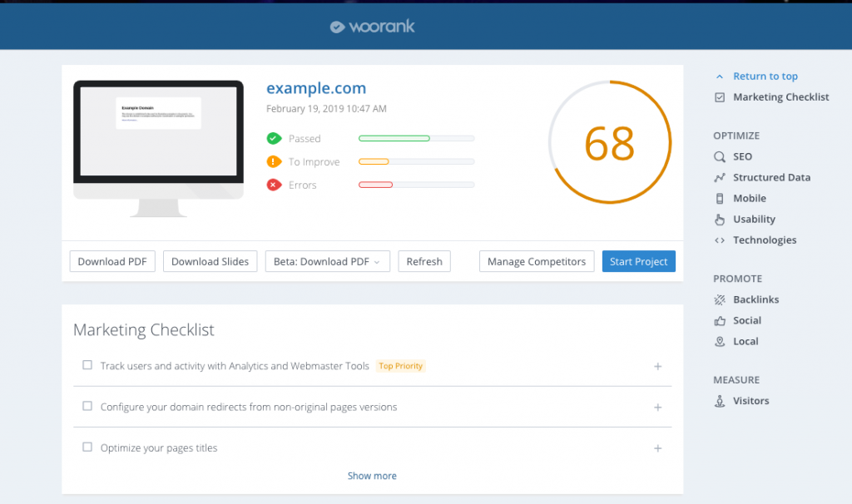Click the Manage Competitors button

coord(537,261)
